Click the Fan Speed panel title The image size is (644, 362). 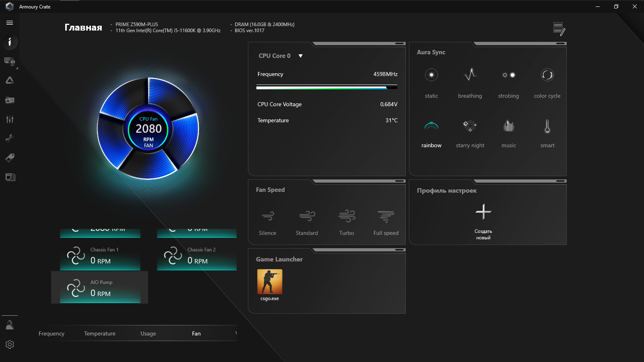270,190
